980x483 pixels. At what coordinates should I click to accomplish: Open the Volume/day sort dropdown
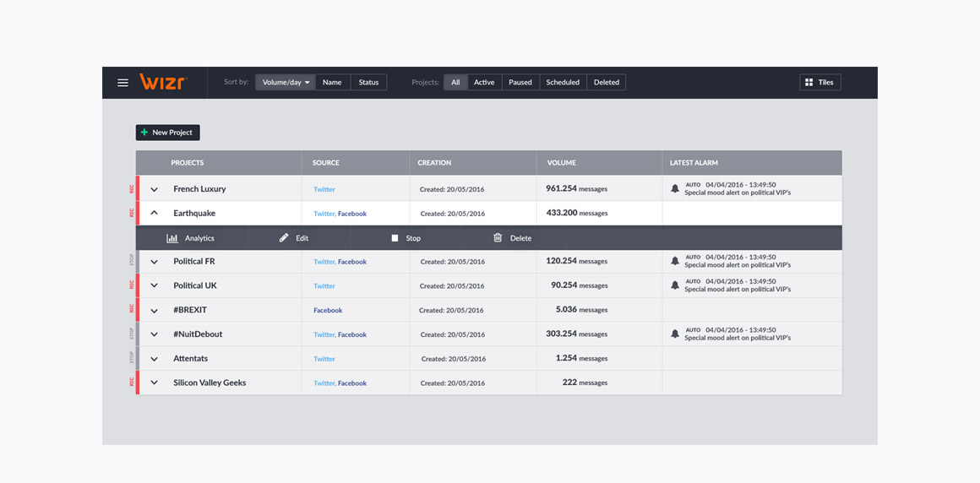point(286,83)
